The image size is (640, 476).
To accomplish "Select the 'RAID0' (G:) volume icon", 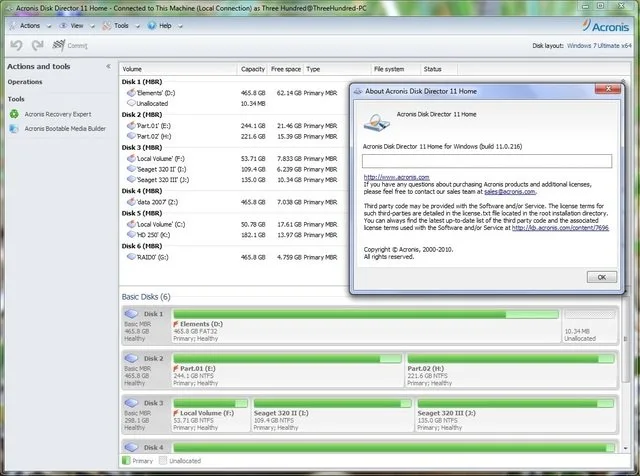I will click(x=131, y=257).
